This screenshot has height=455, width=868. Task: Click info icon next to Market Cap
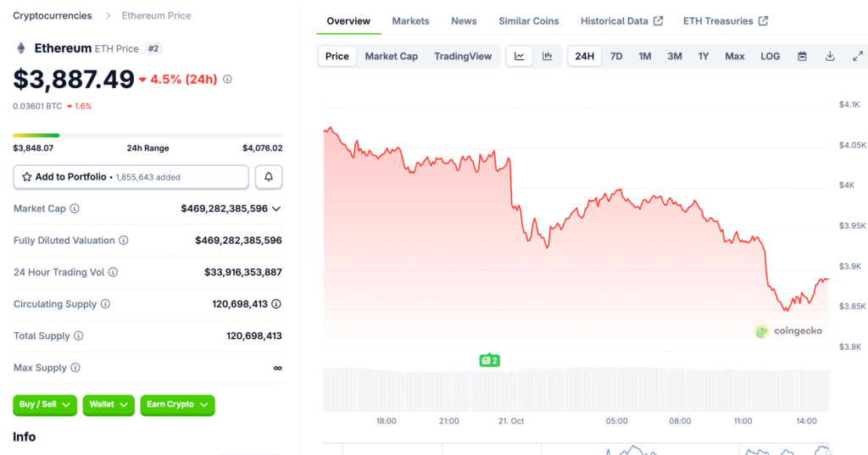click(x=75, y=208)
